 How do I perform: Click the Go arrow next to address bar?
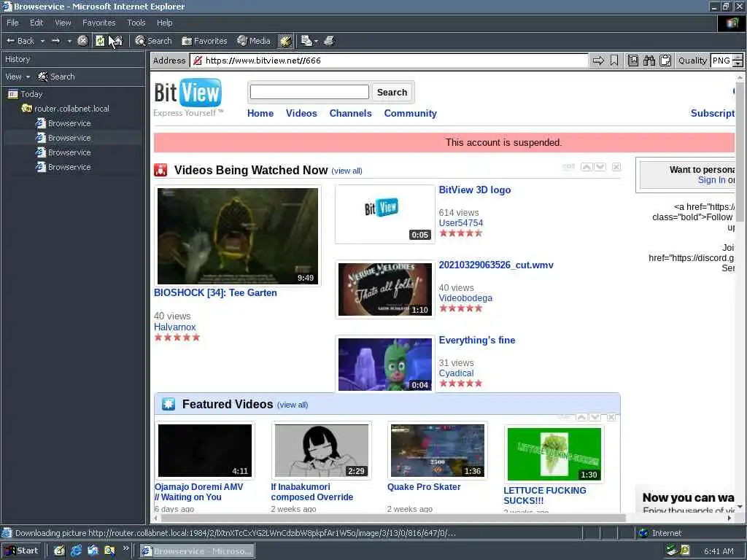click(x=598, y=61)
